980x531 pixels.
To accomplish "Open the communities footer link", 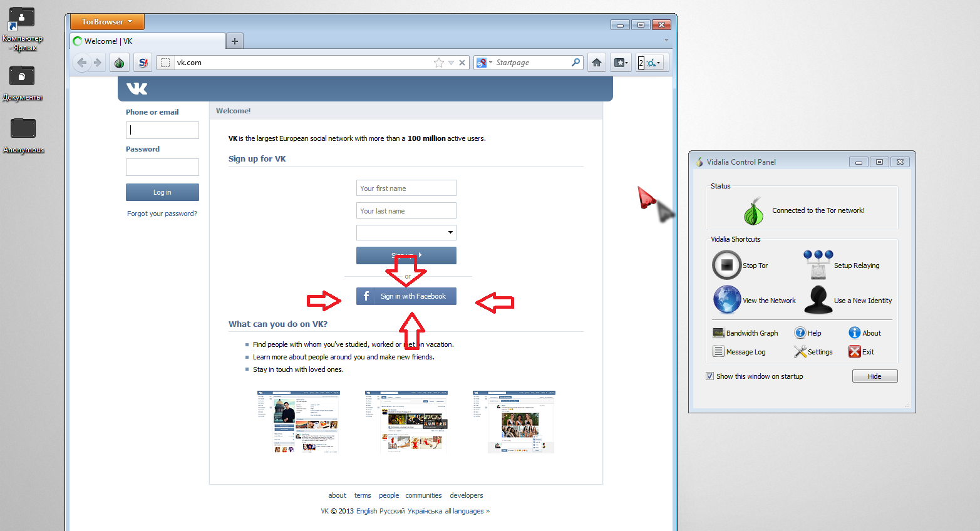I will [423, 495].
